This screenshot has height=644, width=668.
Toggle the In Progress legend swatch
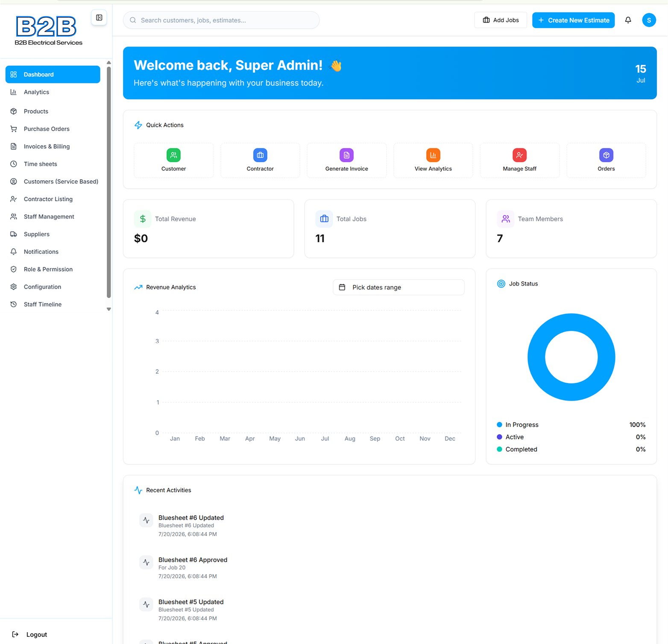click(x=499, y=425)
